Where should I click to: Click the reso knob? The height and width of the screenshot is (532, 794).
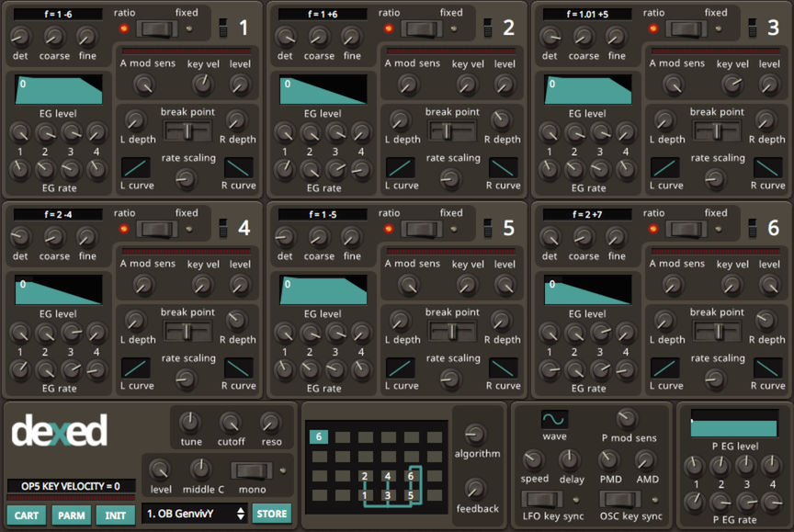[270, 423]
